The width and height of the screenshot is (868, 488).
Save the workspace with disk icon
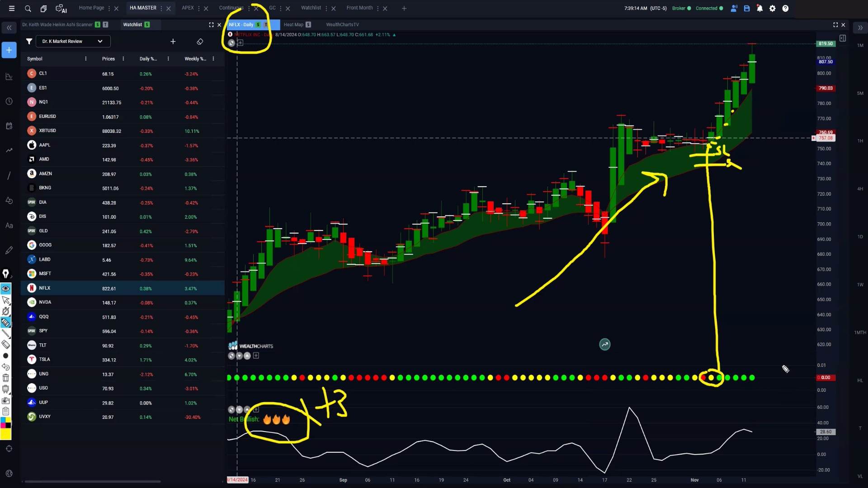click(x=747, y=8)
